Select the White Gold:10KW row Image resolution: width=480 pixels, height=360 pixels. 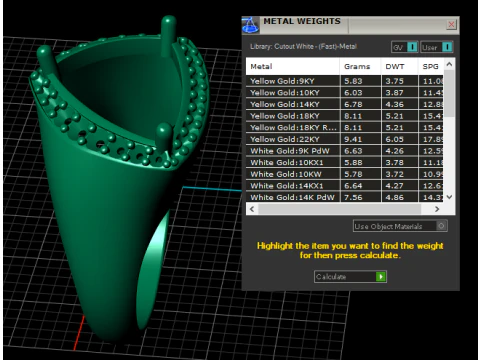[345, 174]
